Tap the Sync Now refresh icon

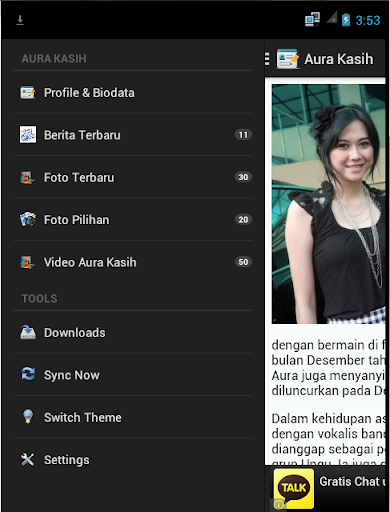28,374
